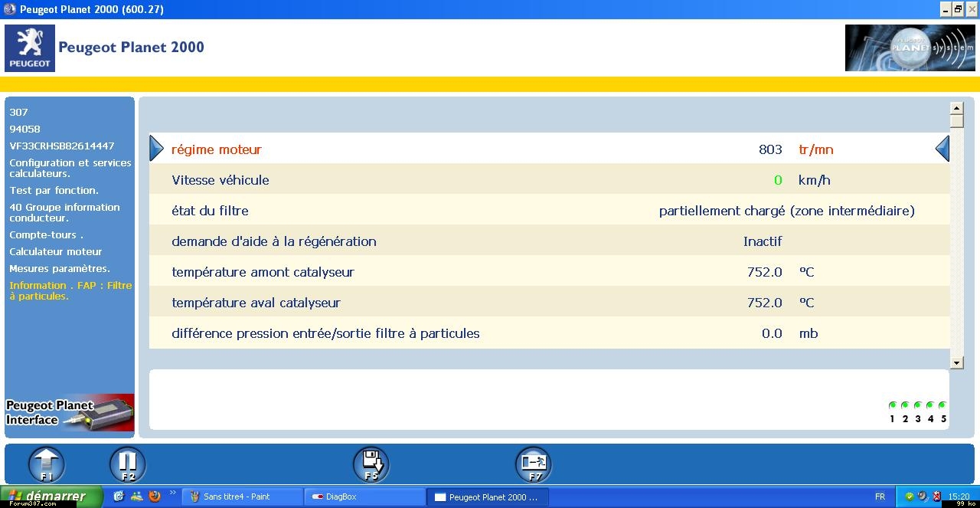Click the F7 export icon
This screenshot has width=980, height=508.
pos(533,464)
